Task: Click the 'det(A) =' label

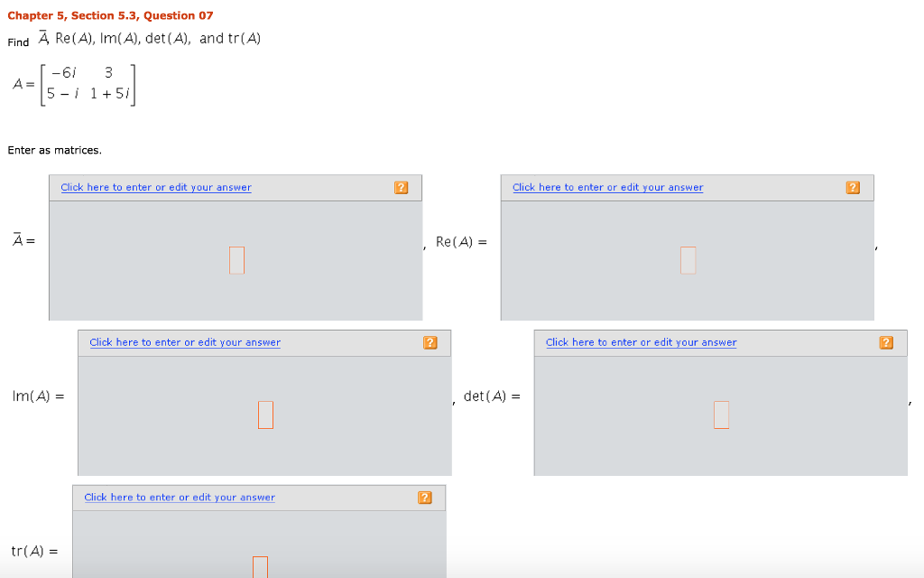Action: (492, 396)
